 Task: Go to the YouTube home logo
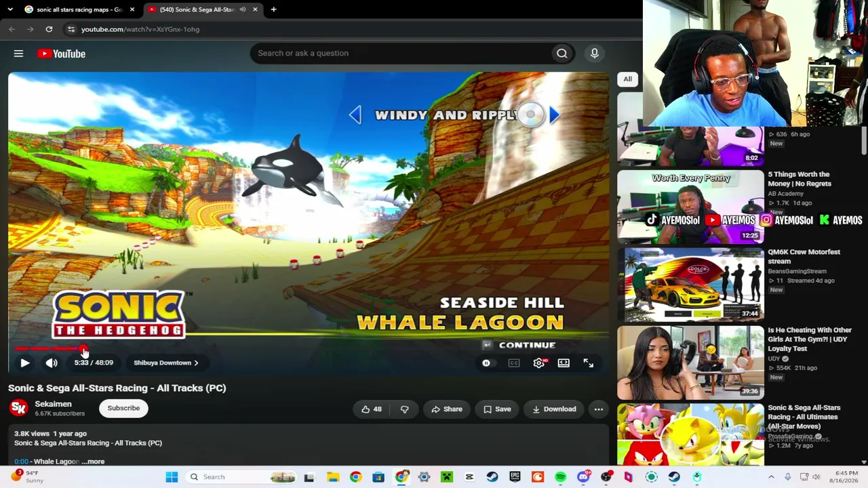coord(61,54)
